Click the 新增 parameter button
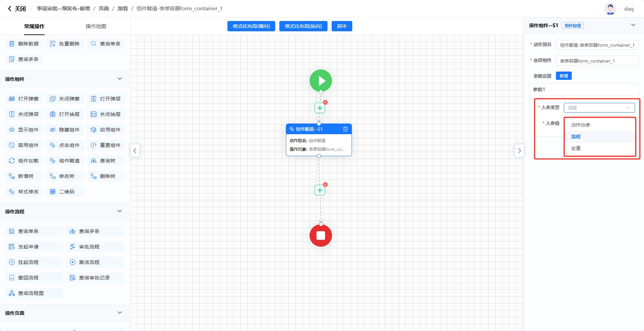Screen dimensions: 644x331 563,76
